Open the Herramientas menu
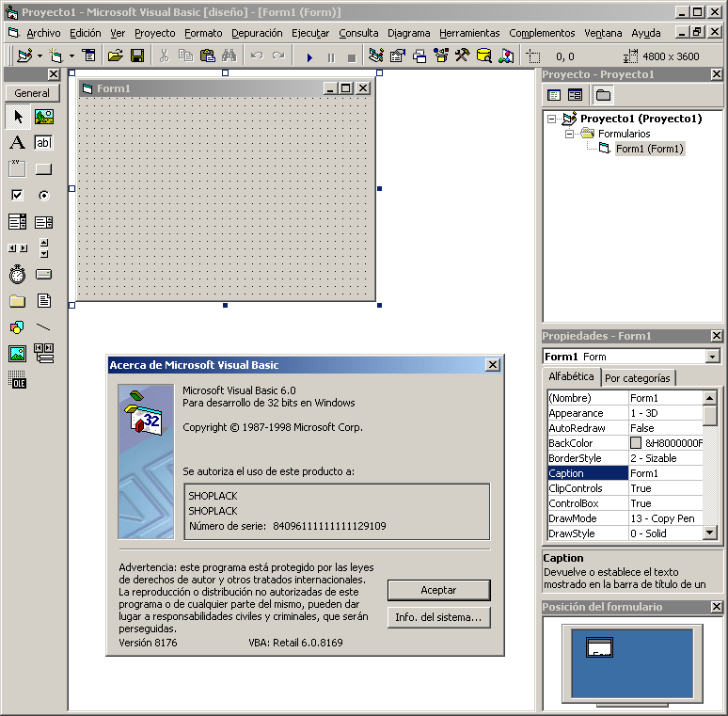728x716 pixels. (469, 34)
